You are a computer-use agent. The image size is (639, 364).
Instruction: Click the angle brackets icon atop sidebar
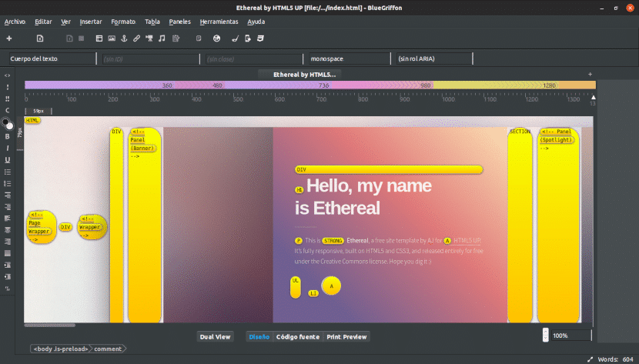[x=8, y=75]
